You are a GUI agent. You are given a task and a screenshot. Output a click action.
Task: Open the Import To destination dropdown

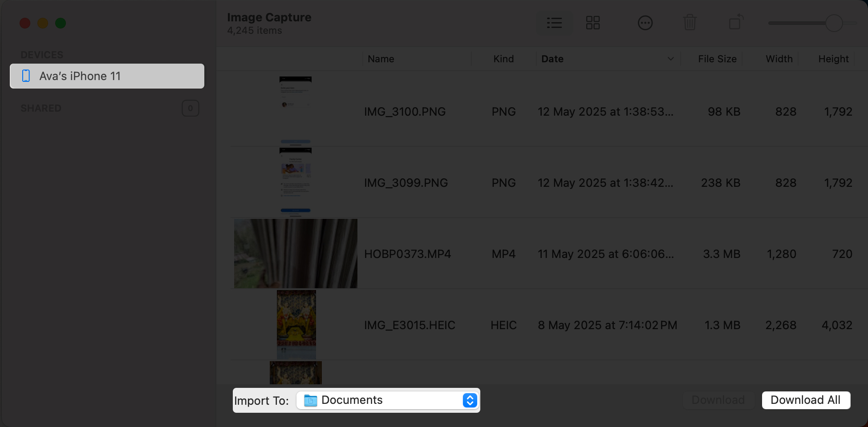pos(387,400)
